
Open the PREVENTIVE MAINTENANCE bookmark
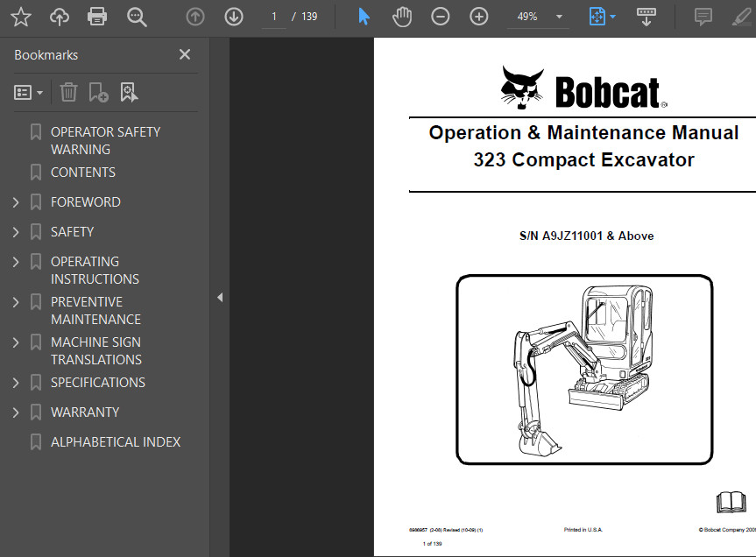96,311
